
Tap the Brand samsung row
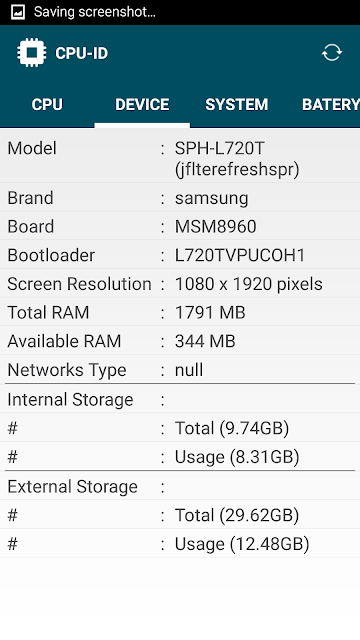[x=180, y=198]
